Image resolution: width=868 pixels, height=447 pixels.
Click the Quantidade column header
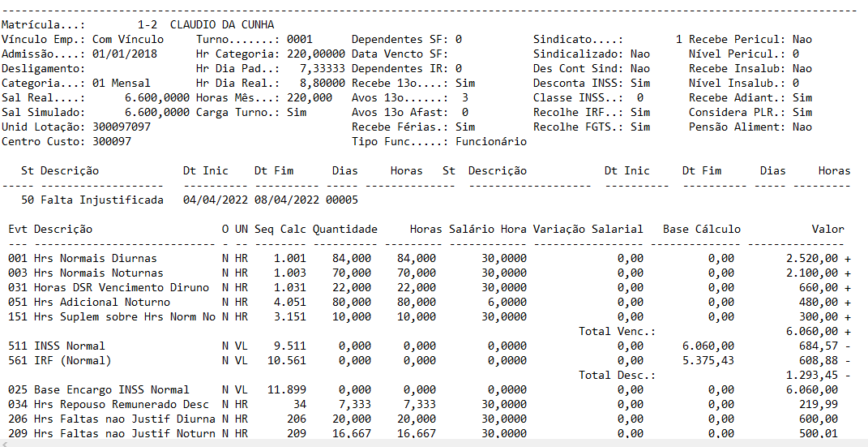[345, 230]
